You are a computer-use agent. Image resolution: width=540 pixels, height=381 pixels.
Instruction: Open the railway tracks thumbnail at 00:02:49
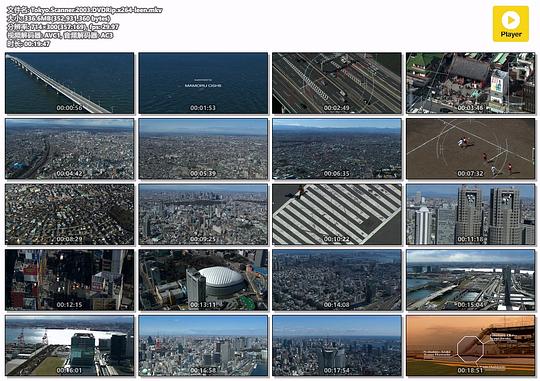[337, 83]
